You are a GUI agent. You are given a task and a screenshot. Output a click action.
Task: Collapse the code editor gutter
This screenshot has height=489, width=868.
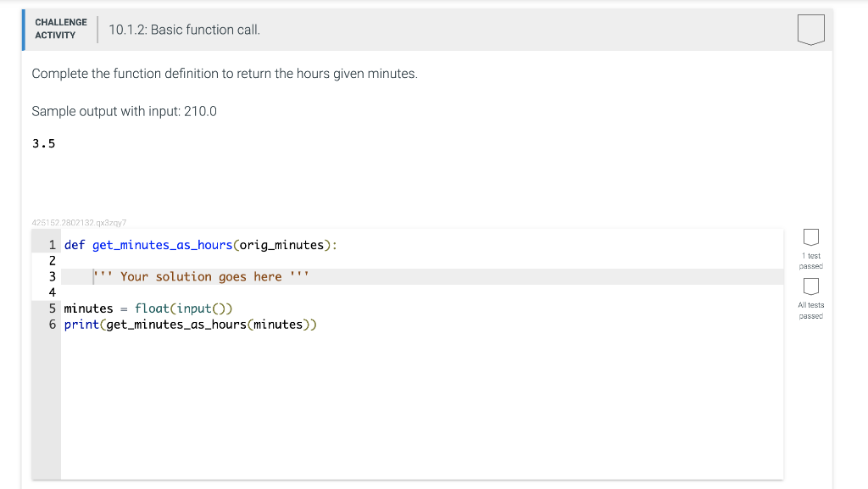click(47, 356)
